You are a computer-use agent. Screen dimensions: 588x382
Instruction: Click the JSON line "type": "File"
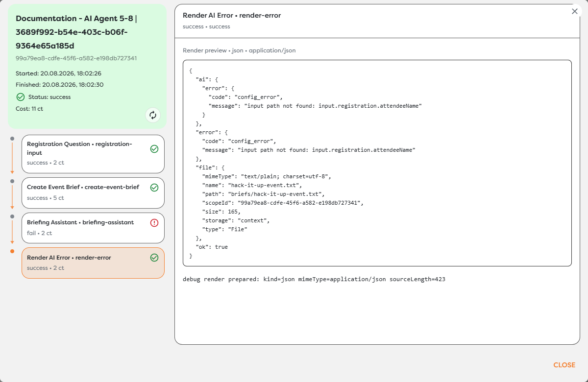(224, 229)
